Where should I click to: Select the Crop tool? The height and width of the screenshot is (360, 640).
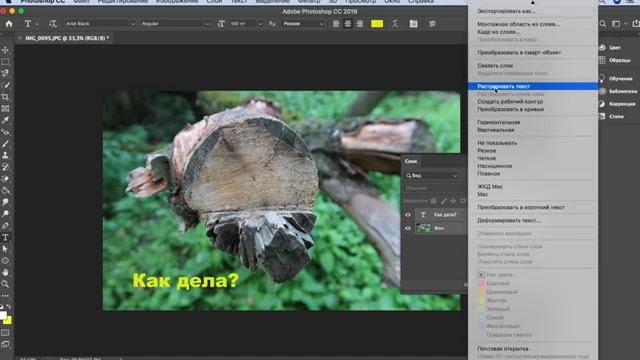pos(5,97)
